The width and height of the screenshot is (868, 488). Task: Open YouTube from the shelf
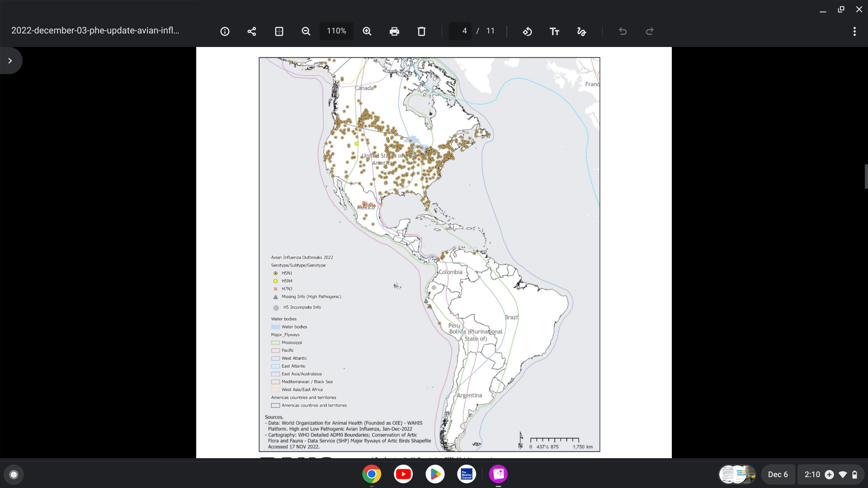coord(403,474)
